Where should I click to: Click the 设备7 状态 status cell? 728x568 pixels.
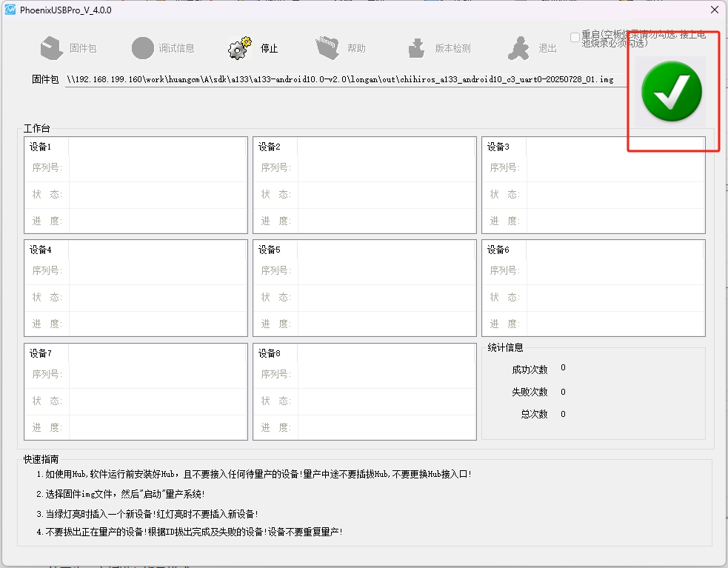(158, 401)
